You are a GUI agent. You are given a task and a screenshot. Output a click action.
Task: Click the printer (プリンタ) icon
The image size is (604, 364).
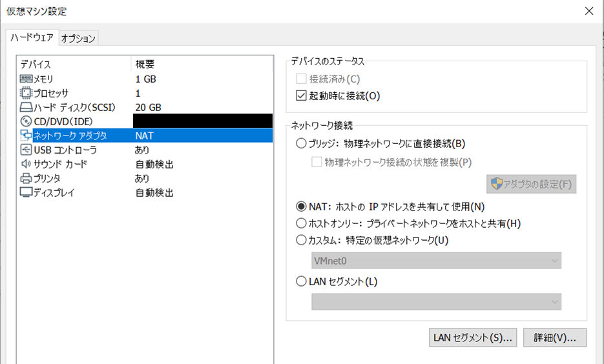pyautogui.click(x=26, y=178)
